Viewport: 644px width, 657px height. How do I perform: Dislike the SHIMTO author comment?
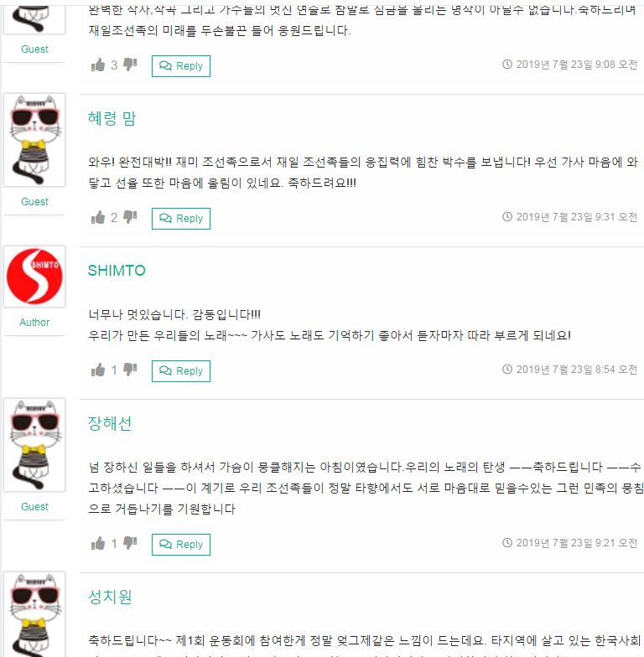pyautogui.click(x=130, y=370)
